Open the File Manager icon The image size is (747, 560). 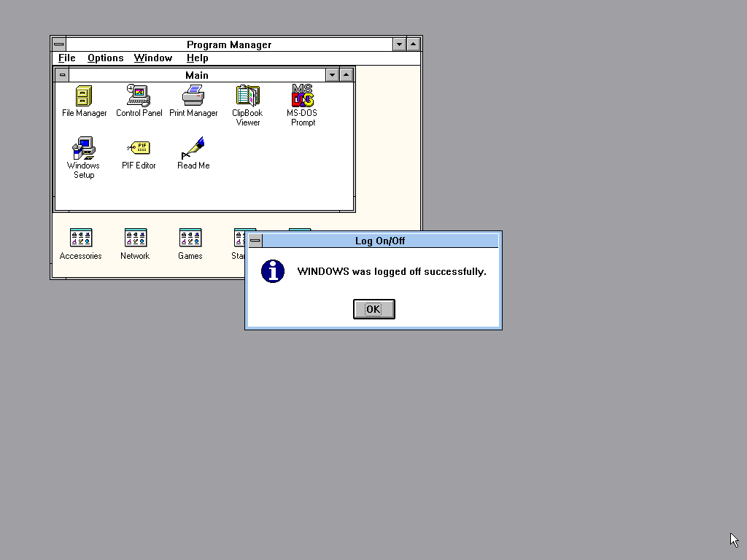(84, 101)
